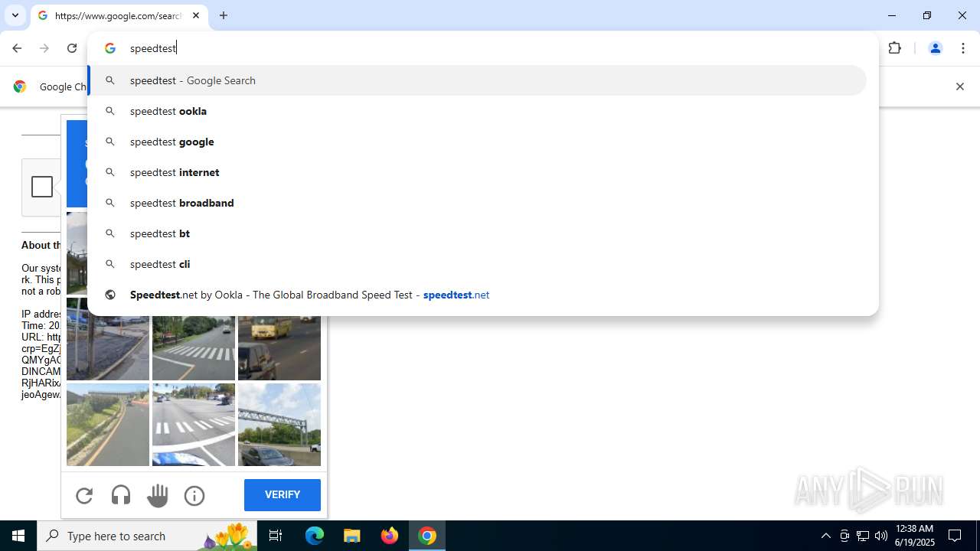The image size is (980, 551).
Task: Close the Google search tab
Action: (x=196, y=15)
